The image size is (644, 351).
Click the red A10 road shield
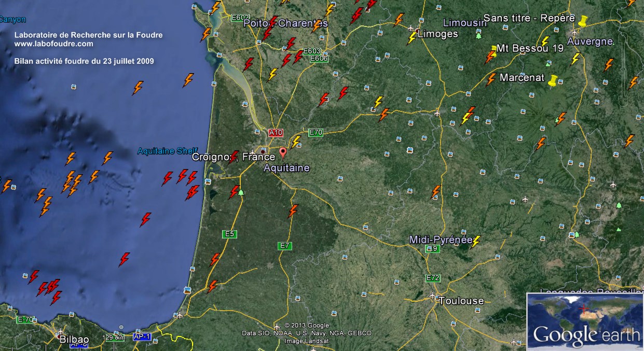tap(276, 133)
